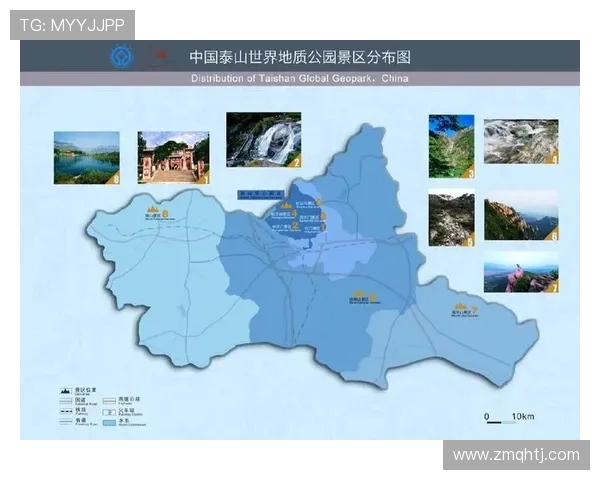Click scenic area label numbered 5 on map
600x480 pixels.
coord(308,204)
